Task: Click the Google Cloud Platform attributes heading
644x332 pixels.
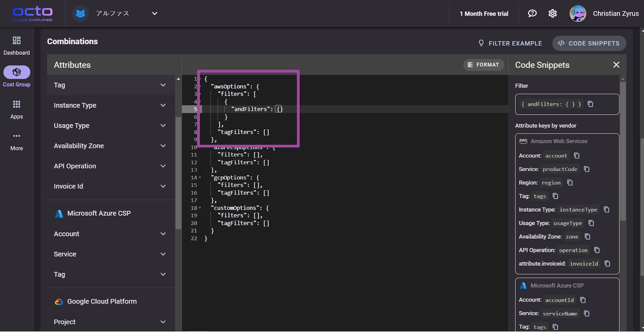Action: [x=102, y=301]
